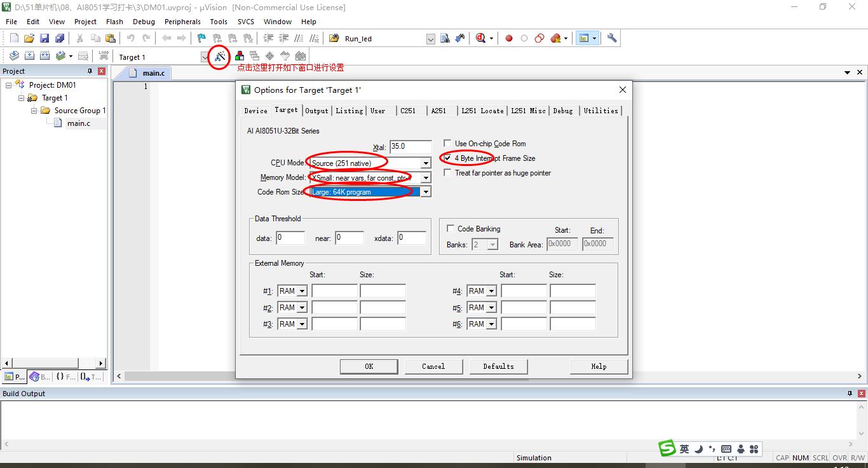The image size is (868, 468).
Task: Click the Defaults button
Action: click(x=498, y=366)
